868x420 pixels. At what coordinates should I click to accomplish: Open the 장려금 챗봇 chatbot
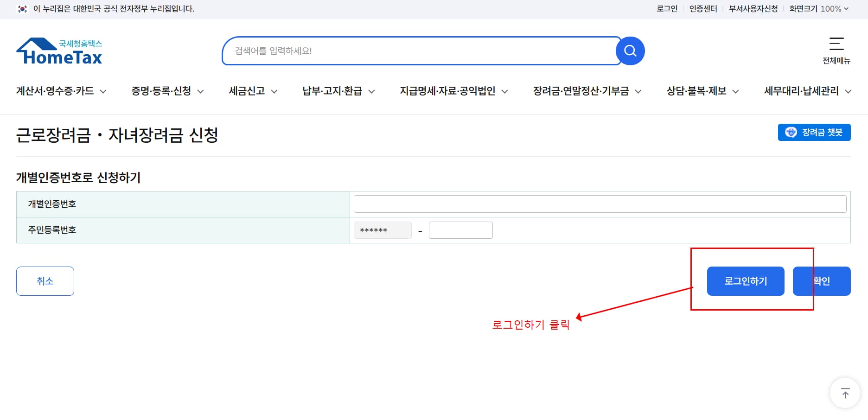[814, 132]
